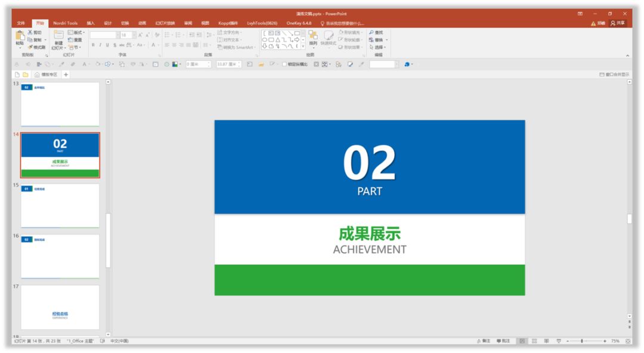Click the Paste (粘贴) clipboard icon

pyautogui.click(x=20, y=36)
